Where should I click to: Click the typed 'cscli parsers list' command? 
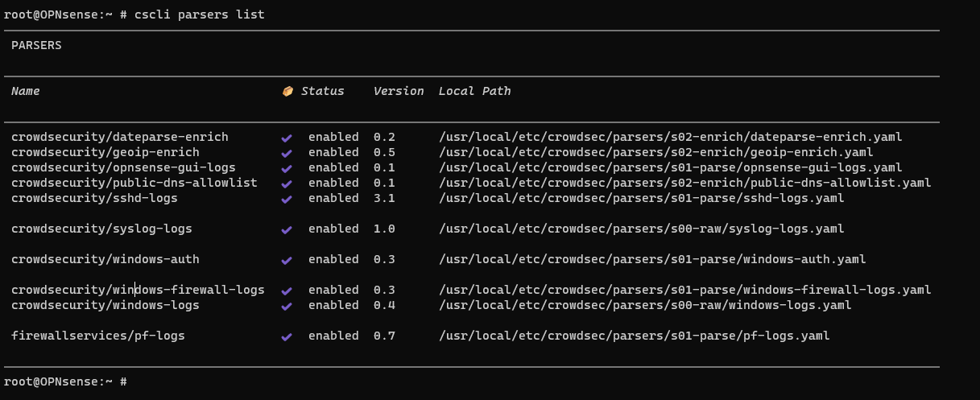coord(192,15)
